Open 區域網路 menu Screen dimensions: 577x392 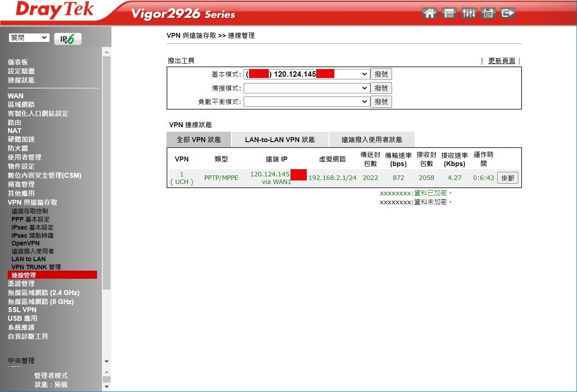tap(21, 105)
